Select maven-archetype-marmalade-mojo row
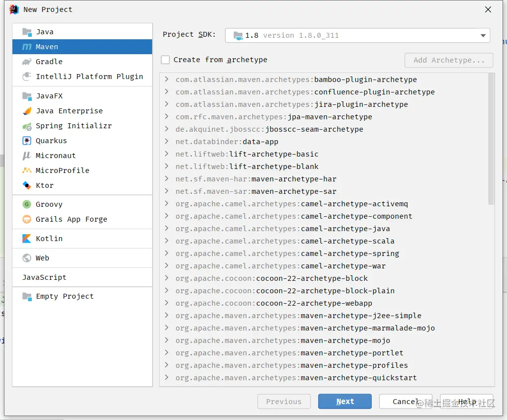 (324, 328)
